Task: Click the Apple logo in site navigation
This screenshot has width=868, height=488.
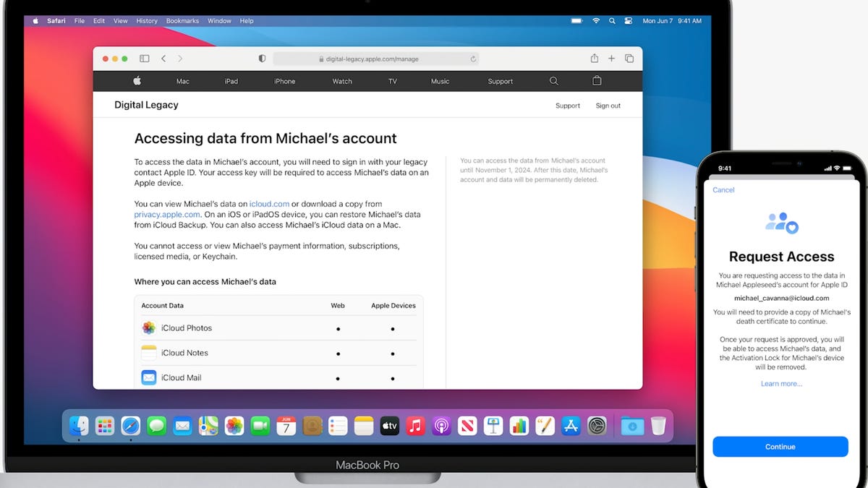Action: pyautogui.click(x=137, y=81)
